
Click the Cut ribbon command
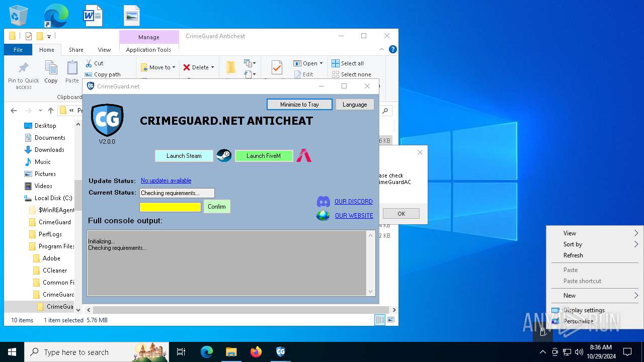[94, 63]
